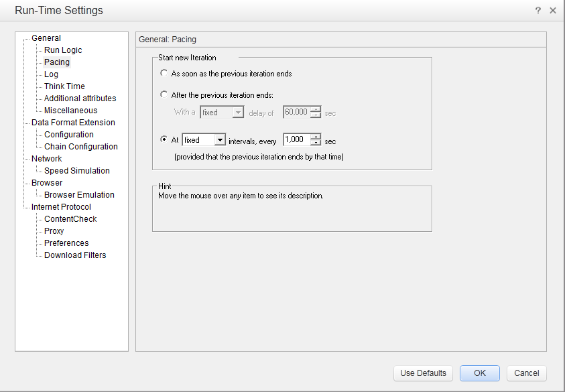Open the Proxy settings page

coord(54,231)
